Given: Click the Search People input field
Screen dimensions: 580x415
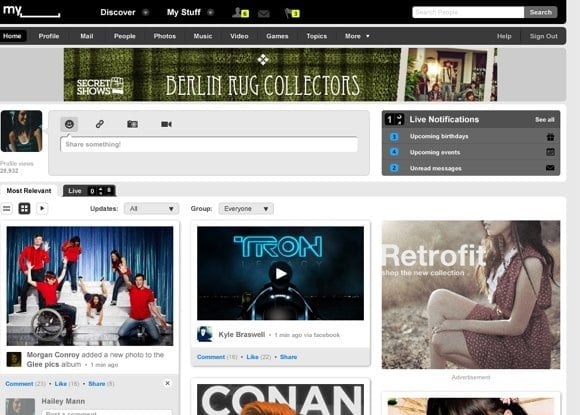Looking at the screenshot, I should 468,12.
